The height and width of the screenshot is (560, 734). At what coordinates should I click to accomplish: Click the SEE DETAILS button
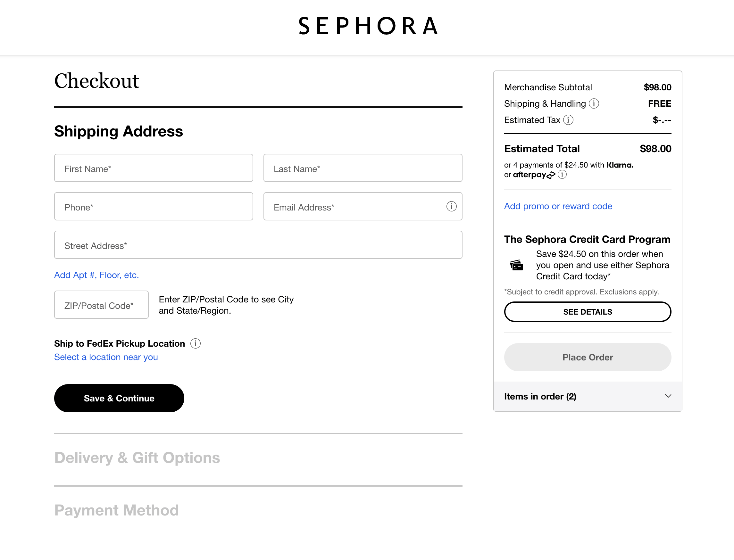point(587,312)
